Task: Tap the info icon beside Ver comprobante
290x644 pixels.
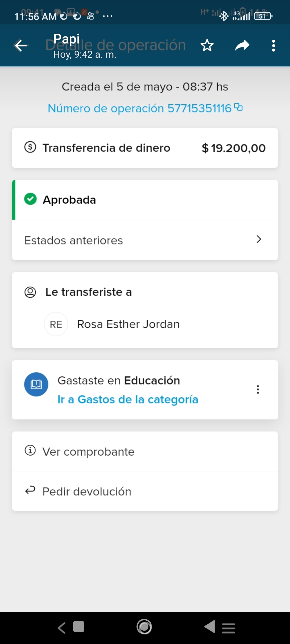Action: pyautogui.click(x=30, y=450)
